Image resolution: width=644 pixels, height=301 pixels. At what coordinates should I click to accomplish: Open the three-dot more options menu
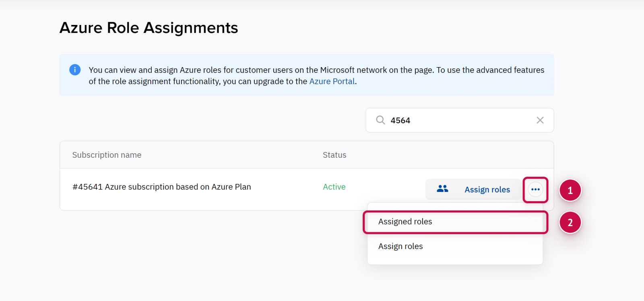(535, 190)
